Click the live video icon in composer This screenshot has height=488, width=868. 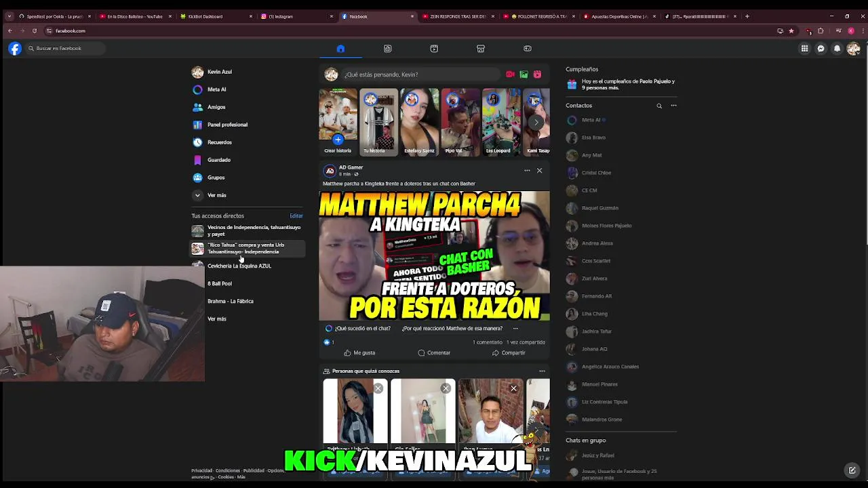click(510, 75)
